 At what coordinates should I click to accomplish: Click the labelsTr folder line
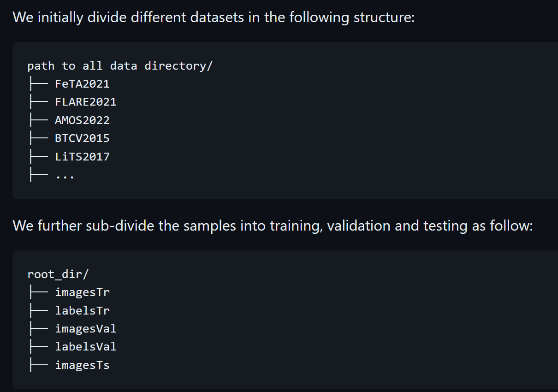(82, 310)
